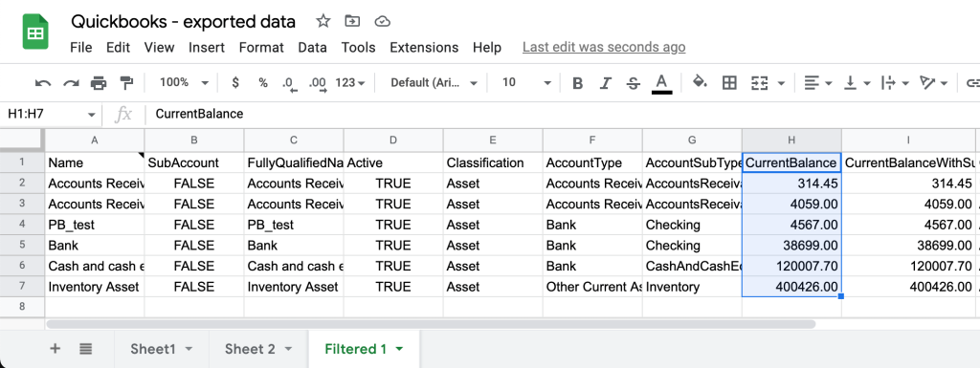Format as currency with dollar icon

point(235,82)
